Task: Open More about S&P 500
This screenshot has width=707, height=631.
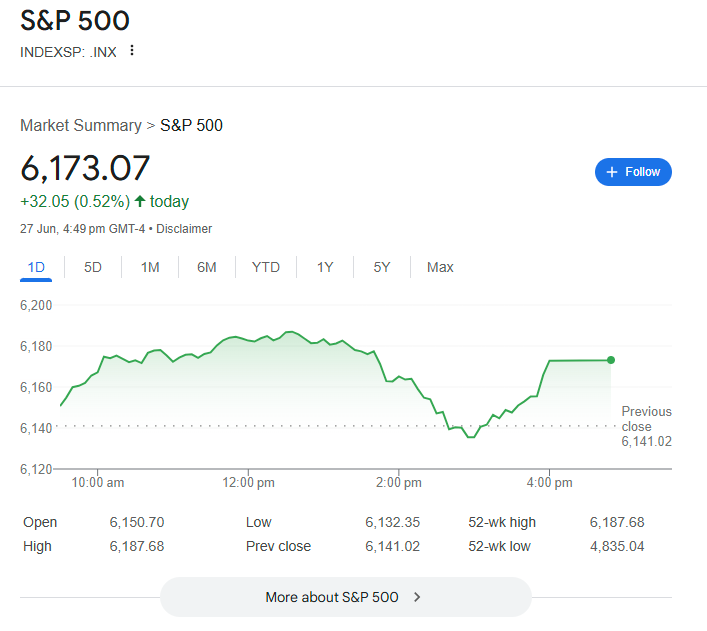Action: 346,597
